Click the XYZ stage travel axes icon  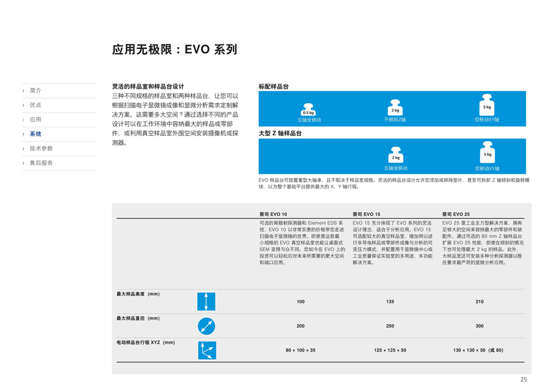(207, 350)
